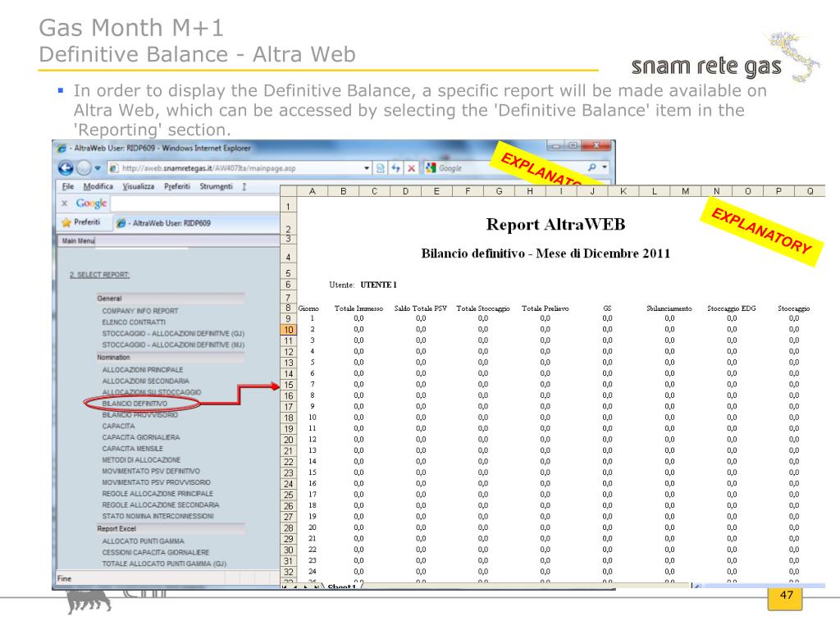Click the Giorno heading cell
This screenshot has height=630, width=840.
(x=308, y=308)
